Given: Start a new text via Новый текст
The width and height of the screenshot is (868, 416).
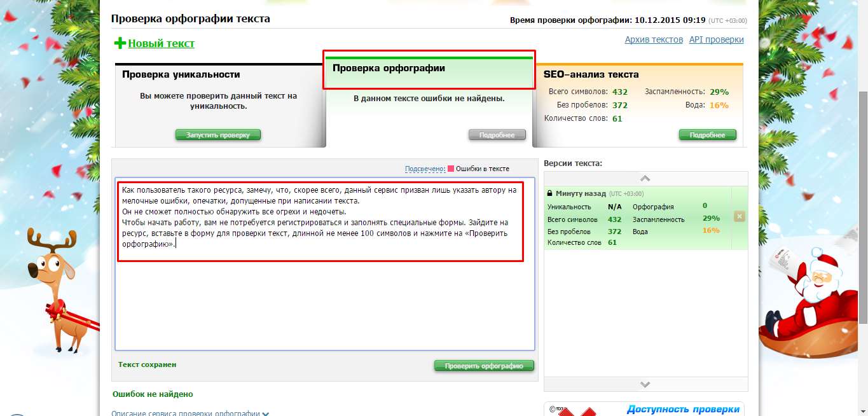Looking at the screenshot, I should pyautogui.click(x=162, y=43).
